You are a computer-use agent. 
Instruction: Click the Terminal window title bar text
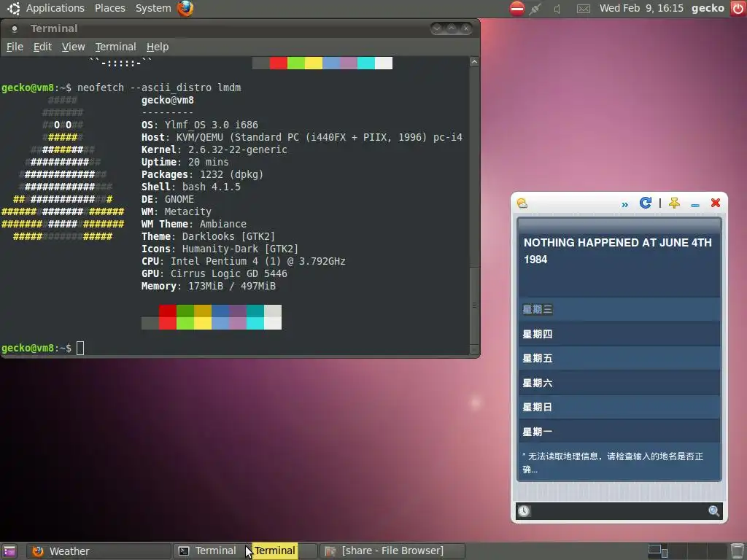54,28
